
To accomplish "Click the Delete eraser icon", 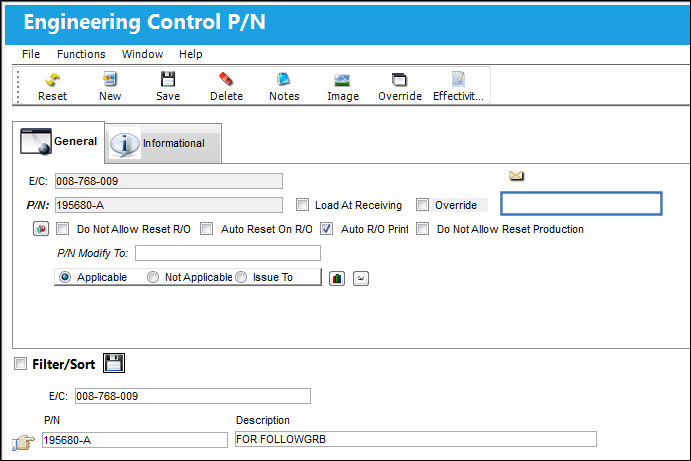I will (226, 79).
